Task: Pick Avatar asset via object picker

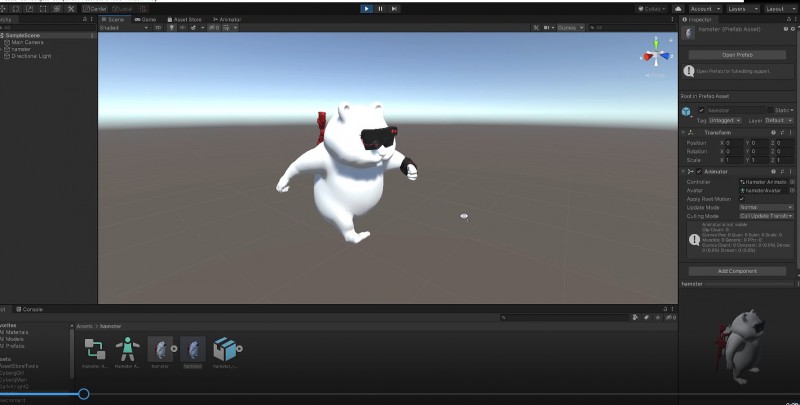Action: (792, 190)
